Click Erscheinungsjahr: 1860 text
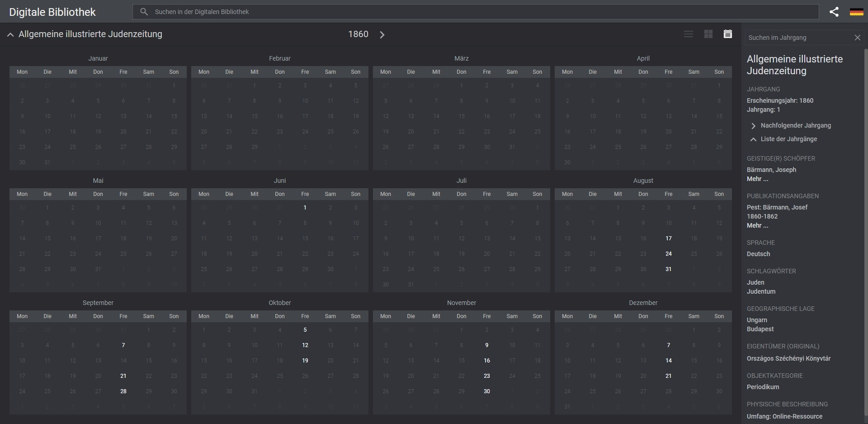This screenshot has width=868, height=424. point(780,100)
